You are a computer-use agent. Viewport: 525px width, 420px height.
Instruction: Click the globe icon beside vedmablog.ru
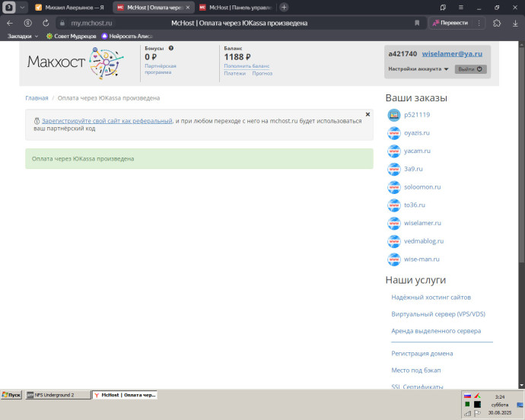[x=394, y=241]
